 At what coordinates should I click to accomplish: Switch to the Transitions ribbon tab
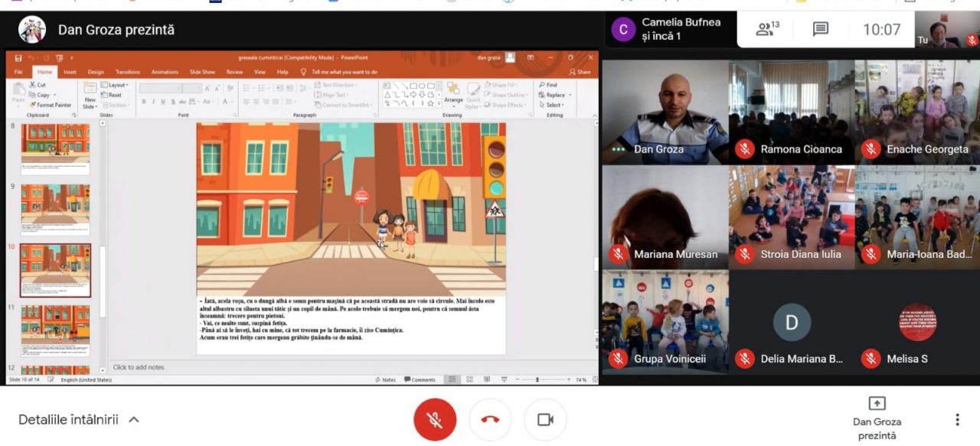click(127, 72)
